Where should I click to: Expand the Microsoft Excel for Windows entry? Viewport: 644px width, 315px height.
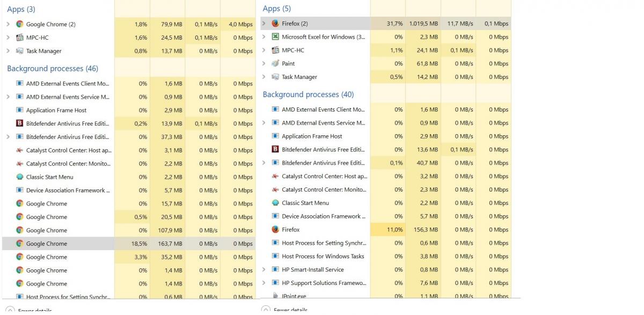264,37
